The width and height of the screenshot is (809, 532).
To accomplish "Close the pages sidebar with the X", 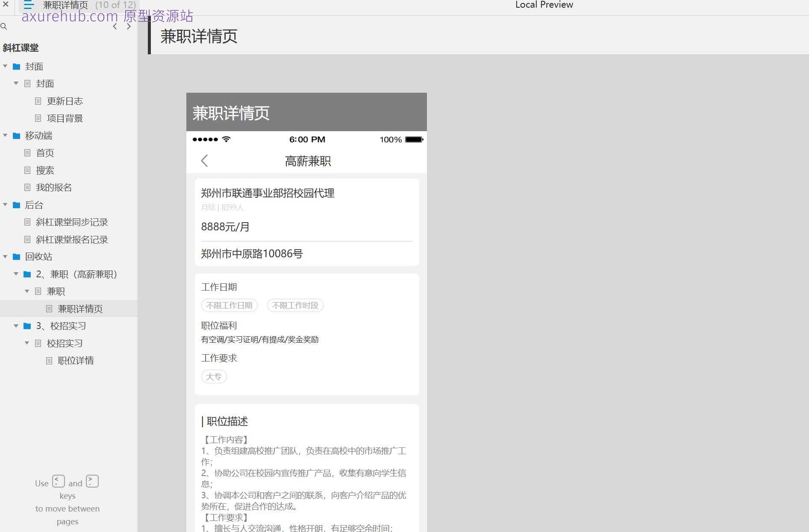I will [x=6, y=5].
